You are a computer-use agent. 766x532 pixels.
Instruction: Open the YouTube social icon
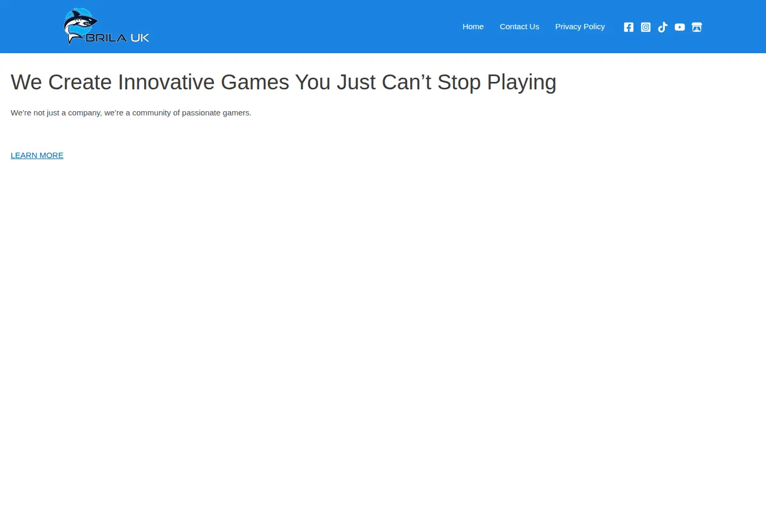pos(680,27)
